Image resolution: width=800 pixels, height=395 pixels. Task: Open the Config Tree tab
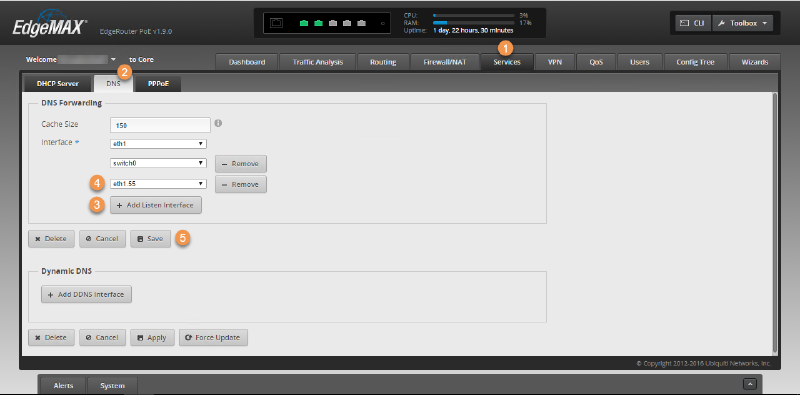coord(695,62)
